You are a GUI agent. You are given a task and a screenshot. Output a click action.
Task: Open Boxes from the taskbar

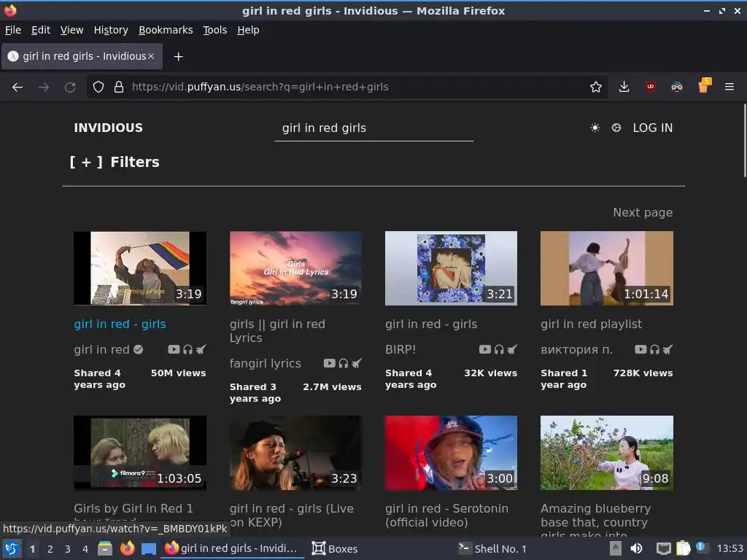[x=334, y=548]
